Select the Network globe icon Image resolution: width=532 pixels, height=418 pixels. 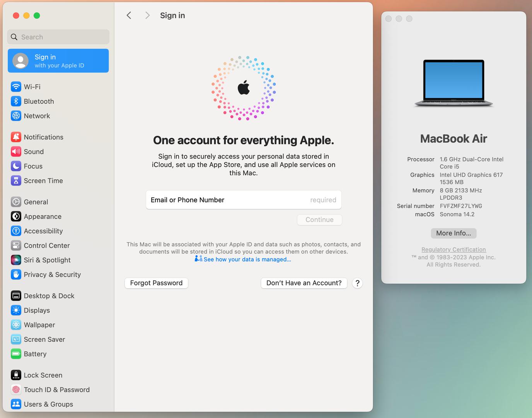point(16,116)
